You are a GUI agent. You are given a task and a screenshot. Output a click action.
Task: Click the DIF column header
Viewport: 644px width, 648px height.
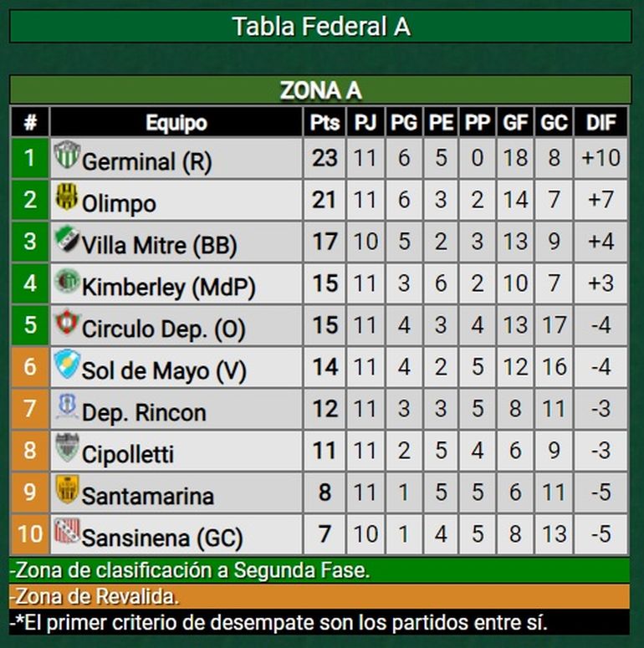point(601,123)
